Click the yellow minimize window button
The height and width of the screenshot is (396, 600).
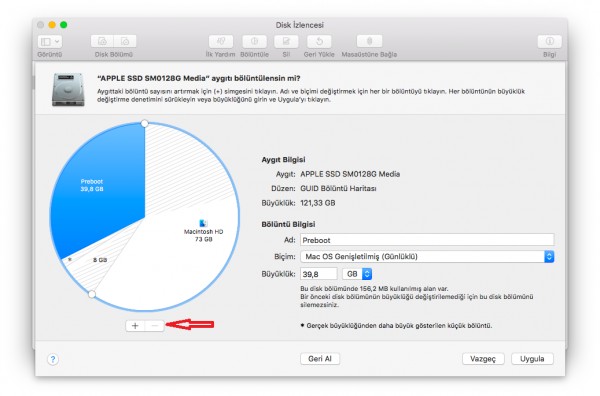52,25
